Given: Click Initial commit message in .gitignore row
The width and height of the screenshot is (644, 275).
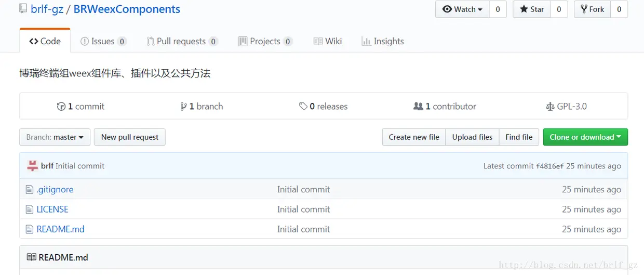Looking at the screenshot, I should pos(303,190).
